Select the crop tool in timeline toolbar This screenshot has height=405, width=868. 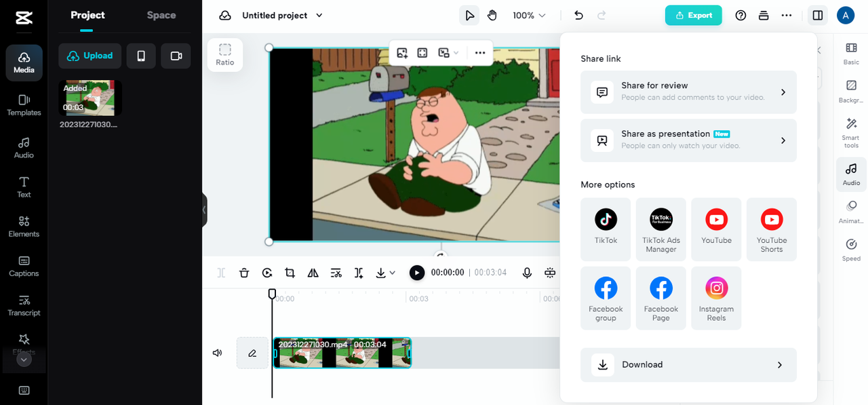point(290,273)
